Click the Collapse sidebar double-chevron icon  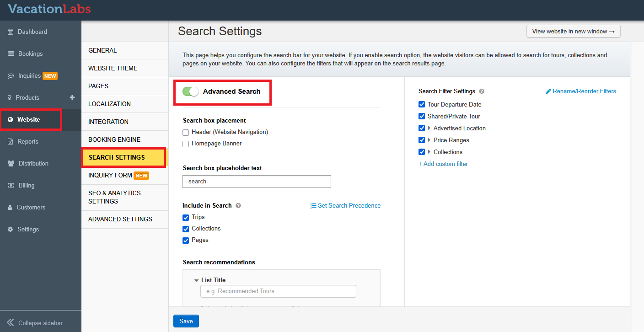click(x=10, y=323)
